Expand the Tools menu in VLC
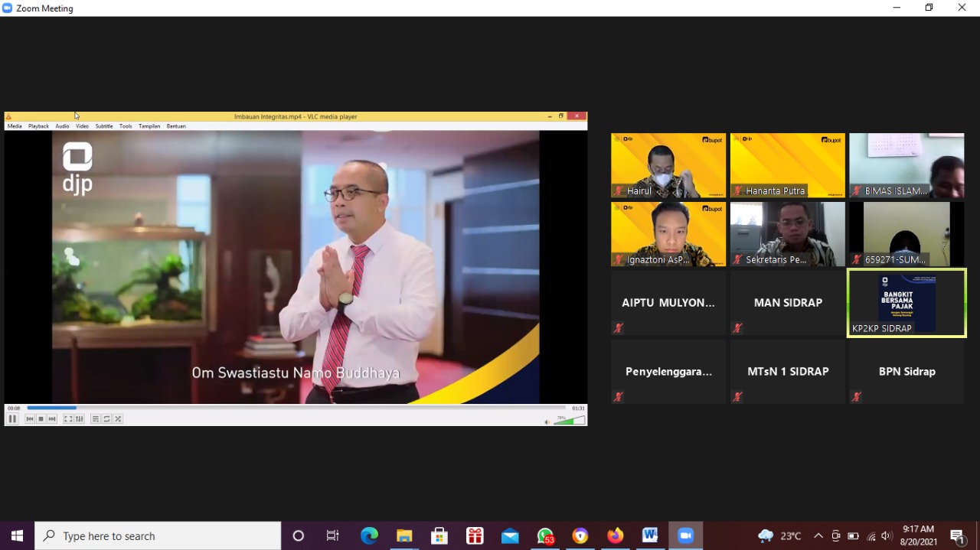Image resolution: width=980 pixels, height=550 pixels. pyautogui.click(x=126, y=126)
